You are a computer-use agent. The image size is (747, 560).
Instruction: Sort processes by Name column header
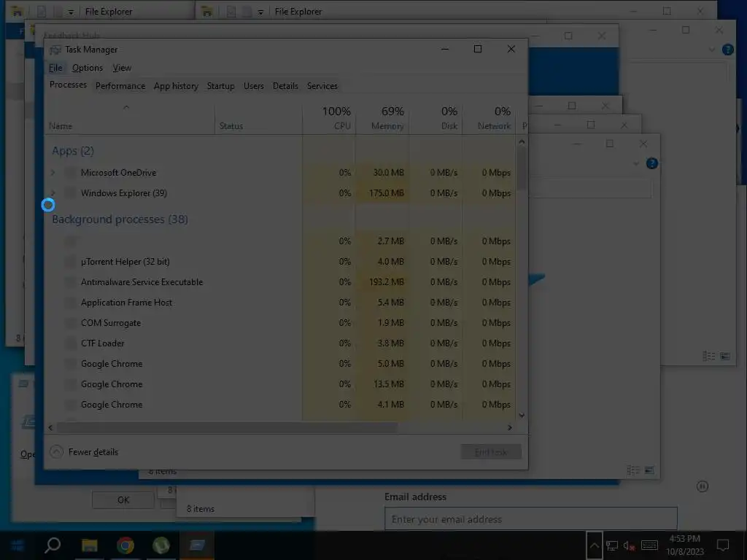pos(130,117)
